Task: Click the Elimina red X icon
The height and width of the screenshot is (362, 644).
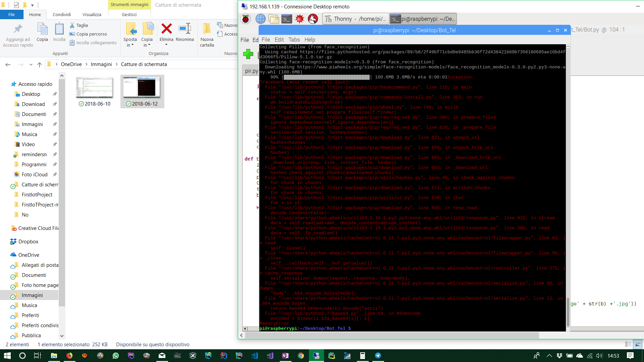Action: pos(166,29)
